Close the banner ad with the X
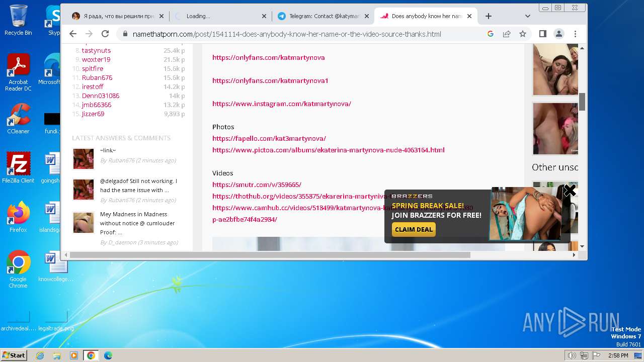The height and width of the screenshot is (362, 644). point(570,191)
